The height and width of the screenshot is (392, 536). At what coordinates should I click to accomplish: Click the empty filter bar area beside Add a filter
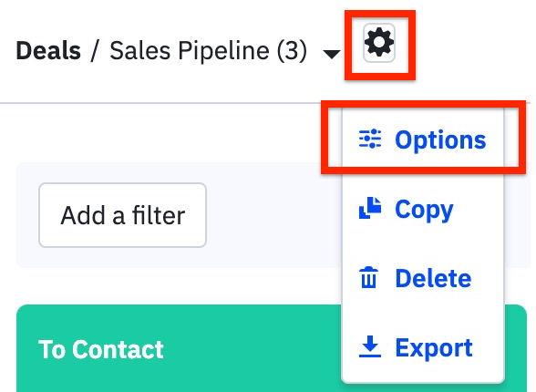273,215
